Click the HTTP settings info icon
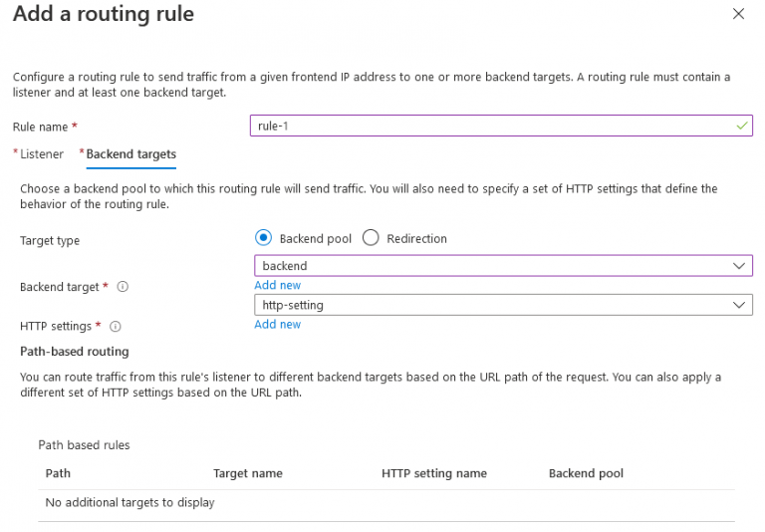This screenshot has width=765, height=532. click(116, 327)
